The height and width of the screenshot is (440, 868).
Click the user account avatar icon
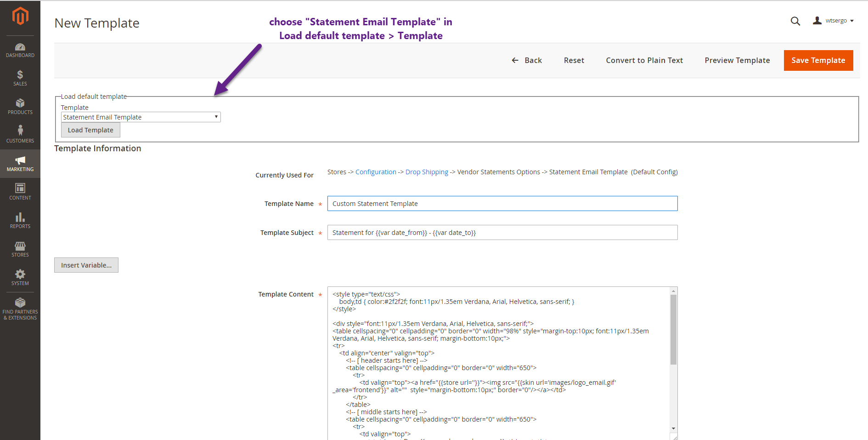click(x=817, y=21)
